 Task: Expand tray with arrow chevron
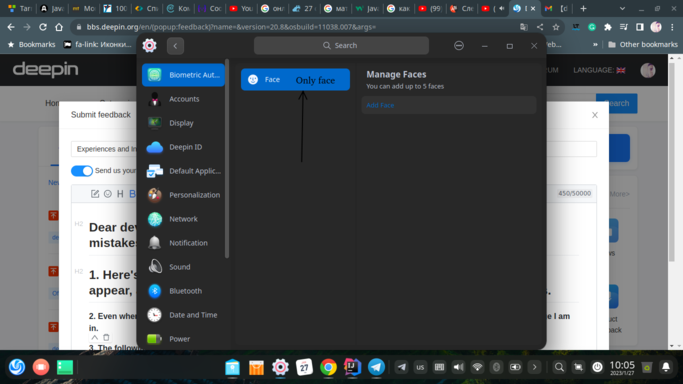(x=534, y=367)
